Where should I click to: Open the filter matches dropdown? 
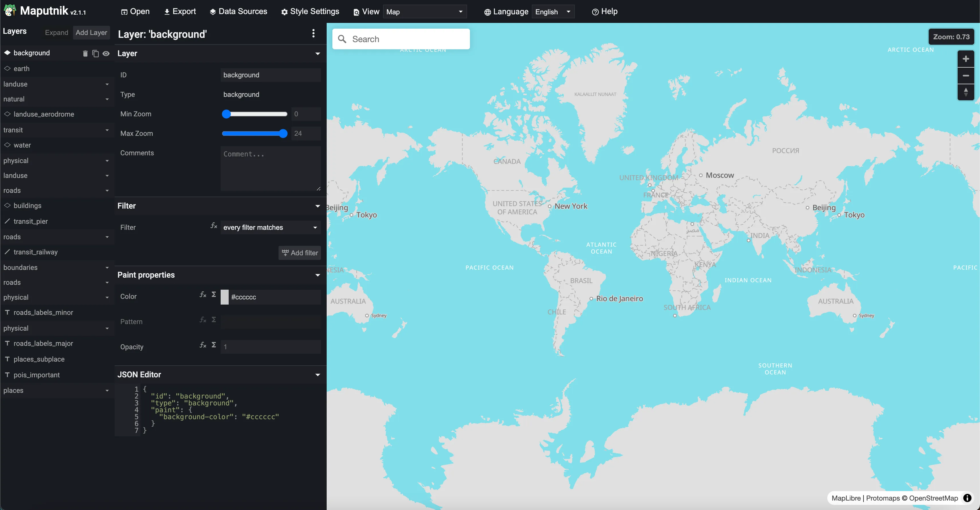click(x=270, y=227)
